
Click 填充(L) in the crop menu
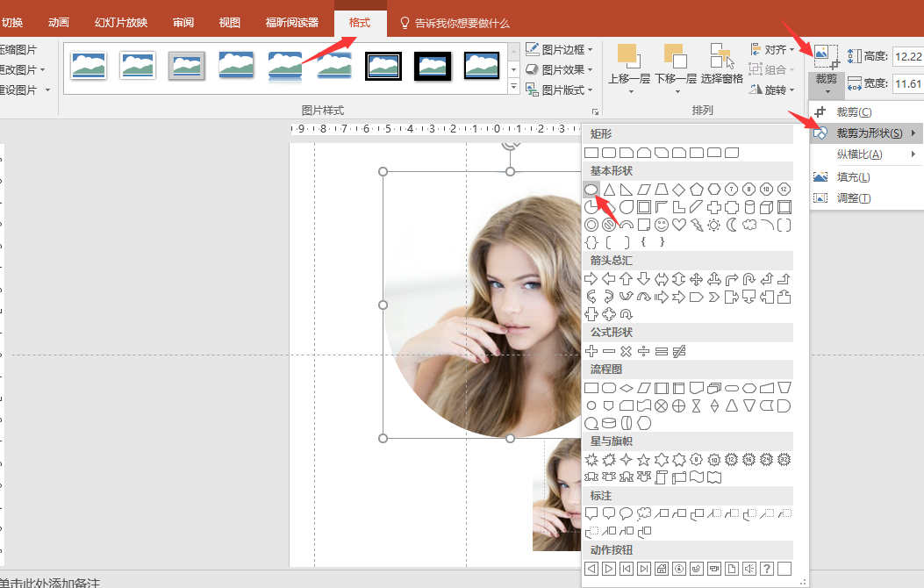pos(852,177)
